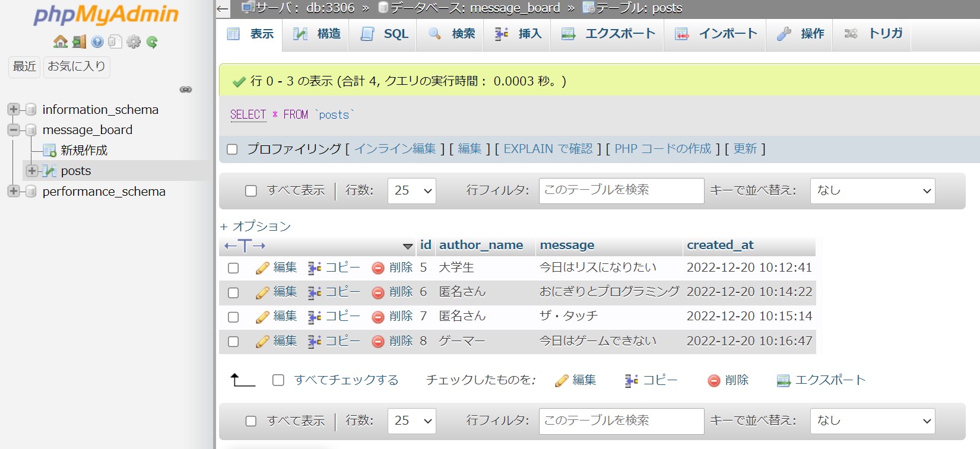
Task: Enable the プロファイリング checkbox
Action: pos(232,149)
